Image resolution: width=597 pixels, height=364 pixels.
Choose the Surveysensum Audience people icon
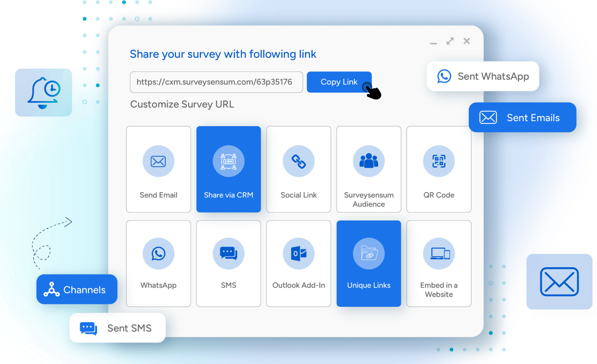tap(368, 161)
